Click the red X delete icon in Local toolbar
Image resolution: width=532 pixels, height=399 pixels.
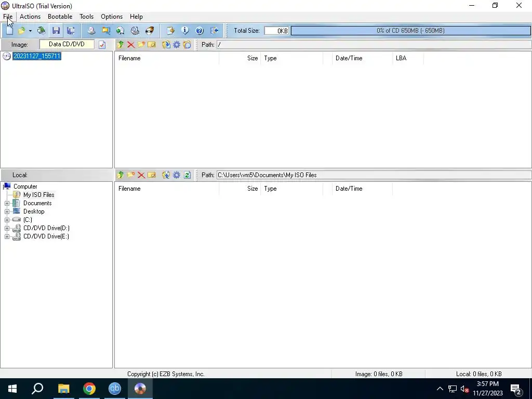(x=141, y=175)
